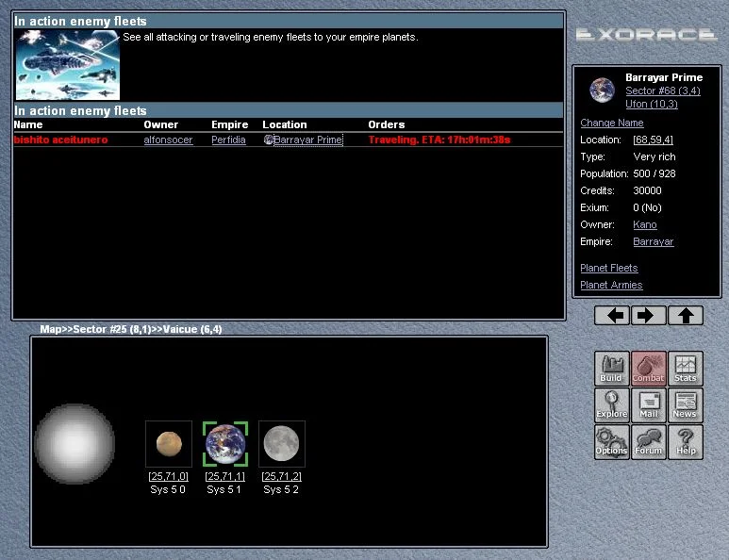Image resolution: width=729 pixels, height=560 pixels.
Task: Open the Options gears icon
Action: tap(611, 442)
